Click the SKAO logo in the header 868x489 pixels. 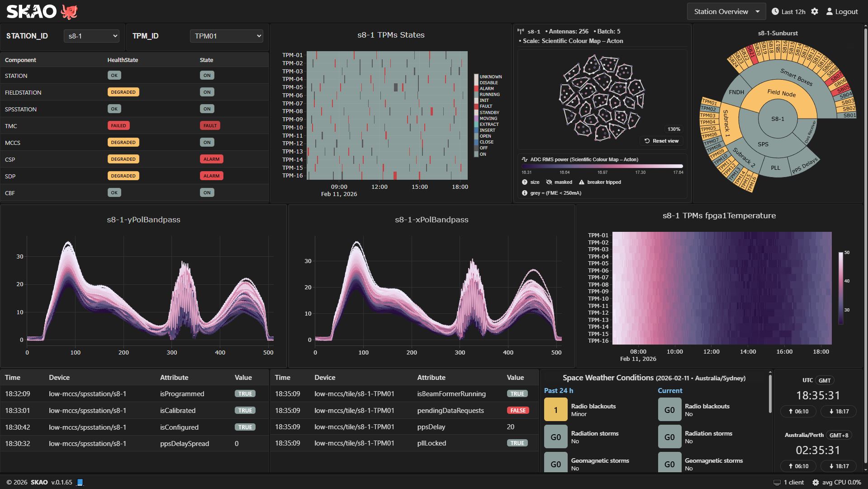point(31,11)
